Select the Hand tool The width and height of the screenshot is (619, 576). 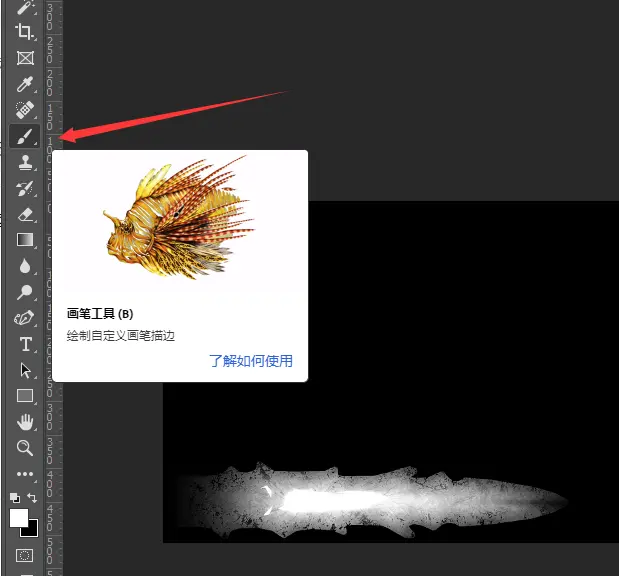pyautogui.click(x=25, y=422)
